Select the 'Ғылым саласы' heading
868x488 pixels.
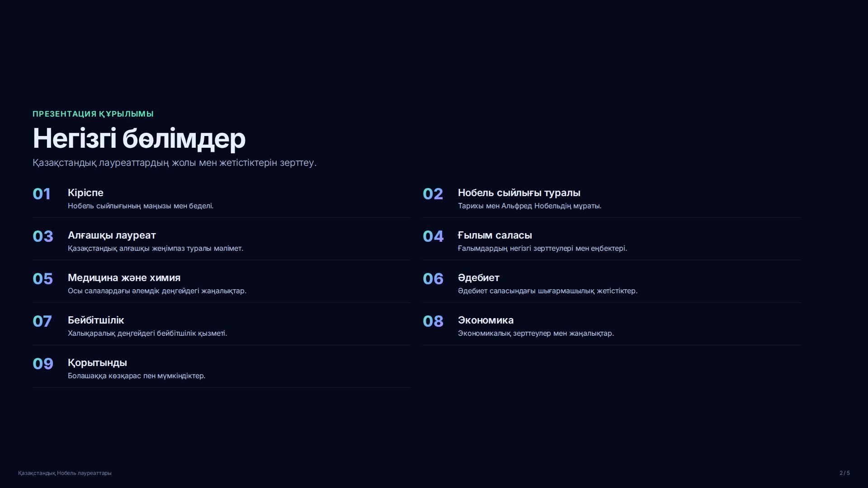[495, 235]
